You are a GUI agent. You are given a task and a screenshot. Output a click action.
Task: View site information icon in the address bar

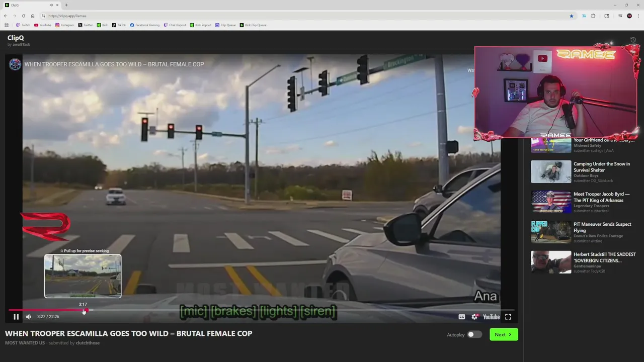point(44,16)
